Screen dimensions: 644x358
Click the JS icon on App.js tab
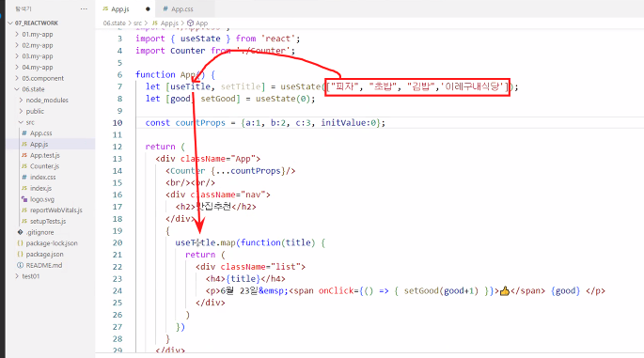pyautogui.click(x=105, y=9)
